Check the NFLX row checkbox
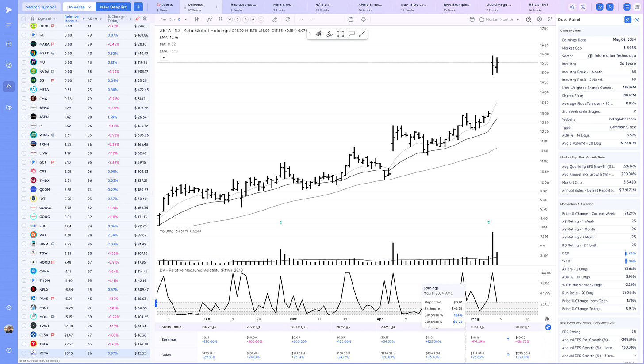Image resolution: width=644 pixels, height=364 pixels. tap(24, 289)
